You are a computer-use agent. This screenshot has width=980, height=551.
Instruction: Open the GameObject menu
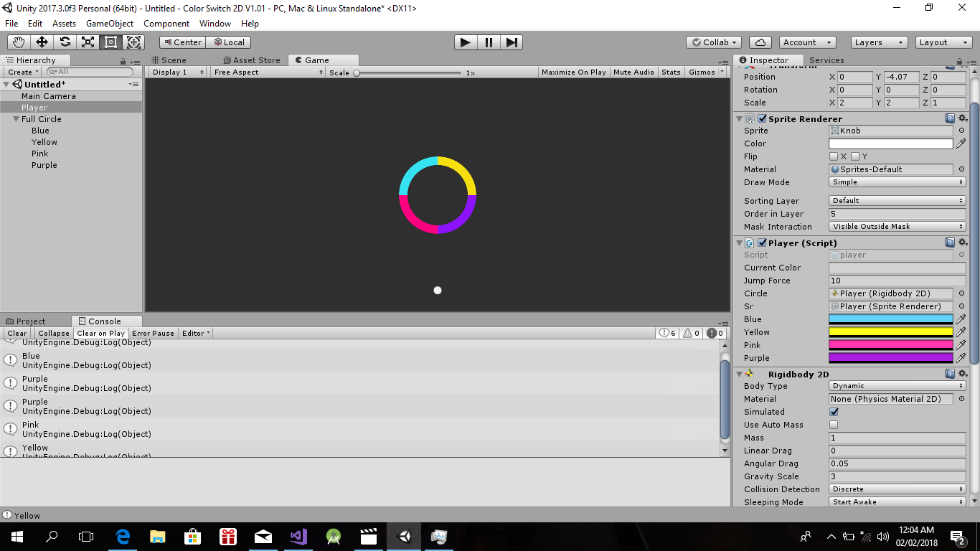click(110, 24)
